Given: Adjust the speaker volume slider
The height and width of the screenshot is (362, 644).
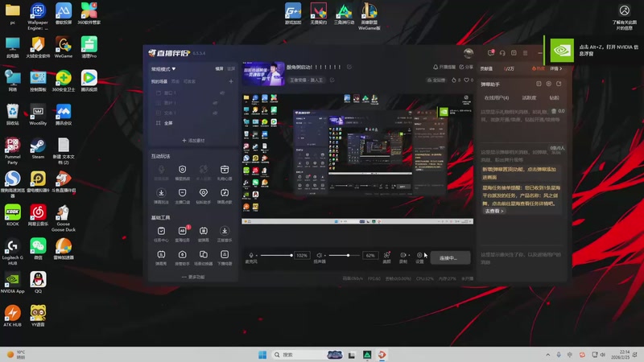Looking at the screenshot, I should [x=345, y=255].
